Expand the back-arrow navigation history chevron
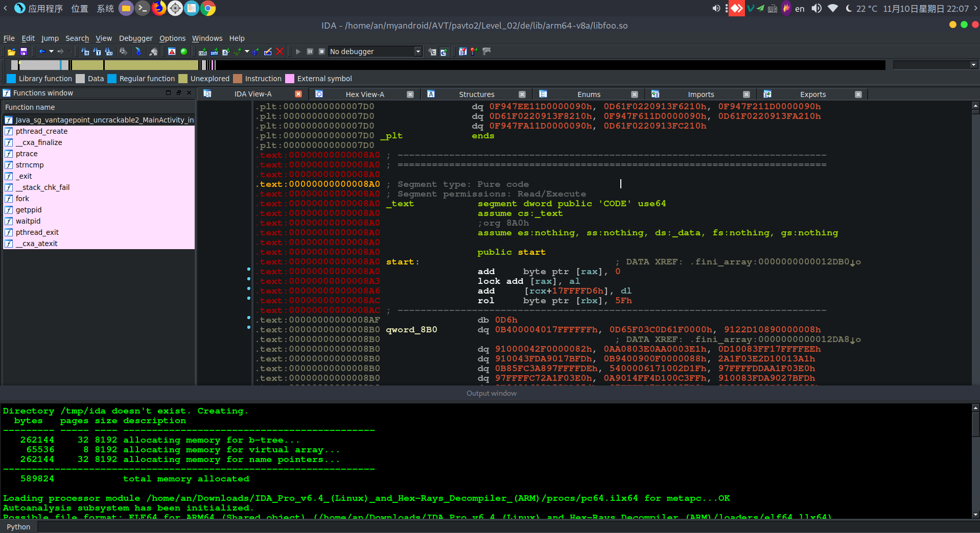The image size is (980, 533). click(51, 51)
